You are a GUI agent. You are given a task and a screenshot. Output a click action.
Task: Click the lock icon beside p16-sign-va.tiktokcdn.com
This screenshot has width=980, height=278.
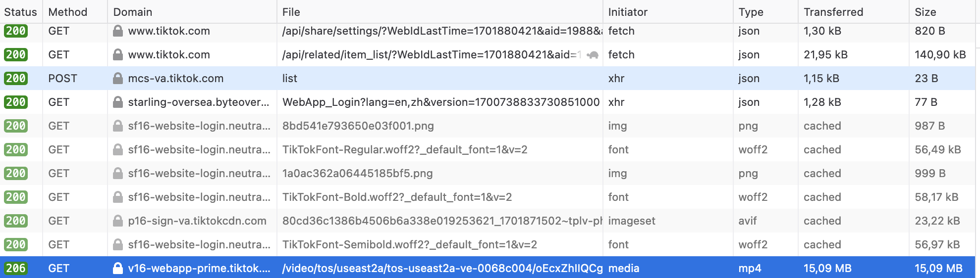(x=118, y=221)
